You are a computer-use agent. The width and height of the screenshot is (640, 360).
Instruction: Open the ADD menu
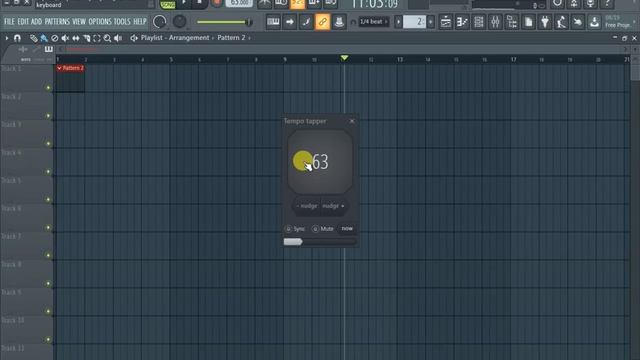click(x=36, y=21)
